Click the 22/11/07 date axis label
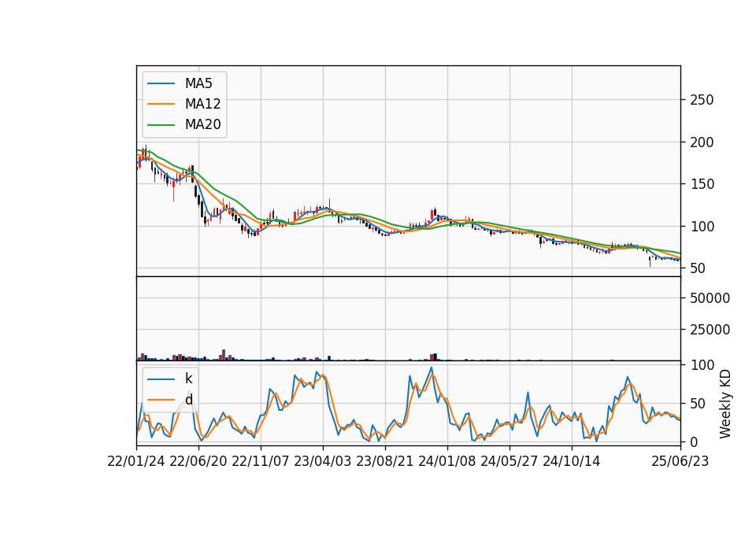The width and height of the screenshot is (756, 543). 261,461
